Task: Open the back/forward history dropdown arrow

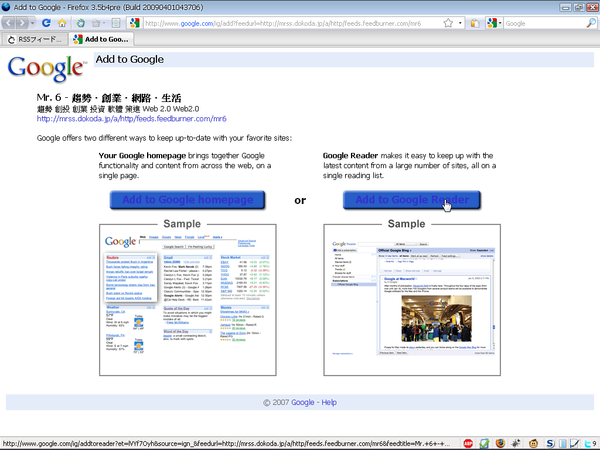Action: pos(33,23)
